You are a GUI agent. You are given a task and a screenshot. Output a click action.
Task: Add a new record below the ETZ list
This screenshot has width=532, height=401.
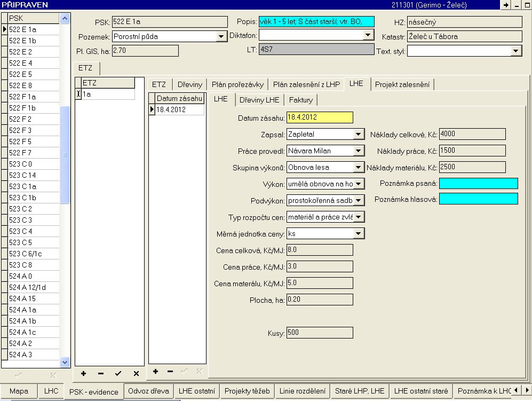point(83,373)
